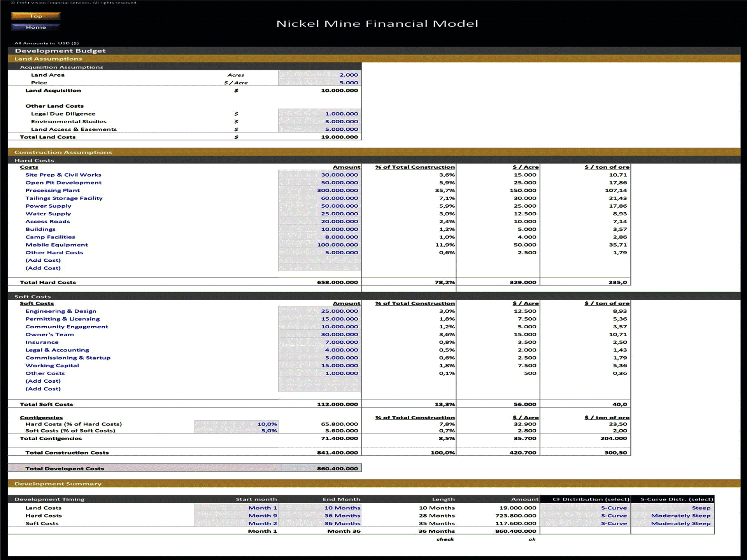The height and width of the screenshot is (560, 747).
Task: Click the orange Top button
Action: (x=36, y=16)
